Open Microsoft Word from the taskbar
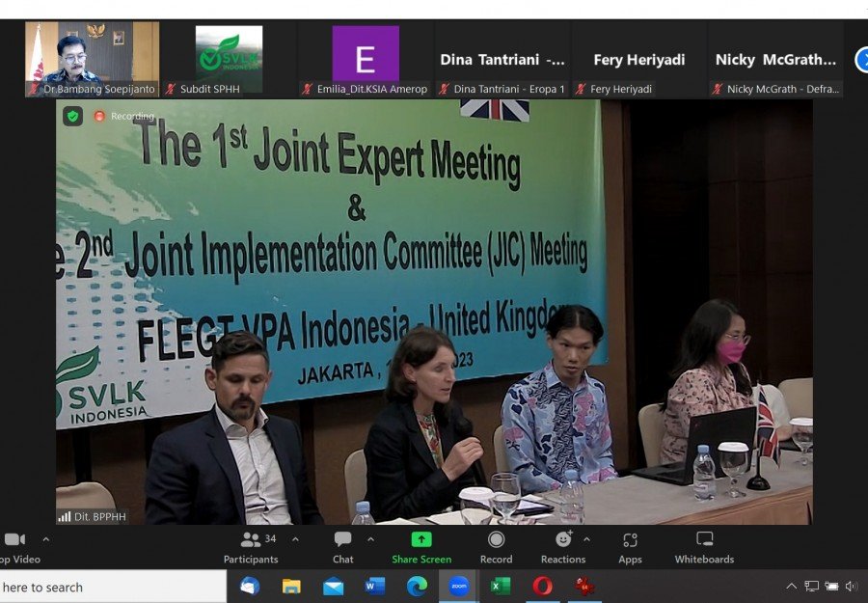 (x=375, y=586)
